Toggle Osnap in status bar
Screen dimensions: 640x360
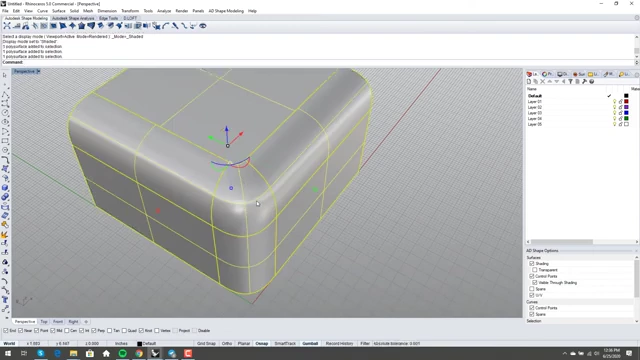[262, 344]
